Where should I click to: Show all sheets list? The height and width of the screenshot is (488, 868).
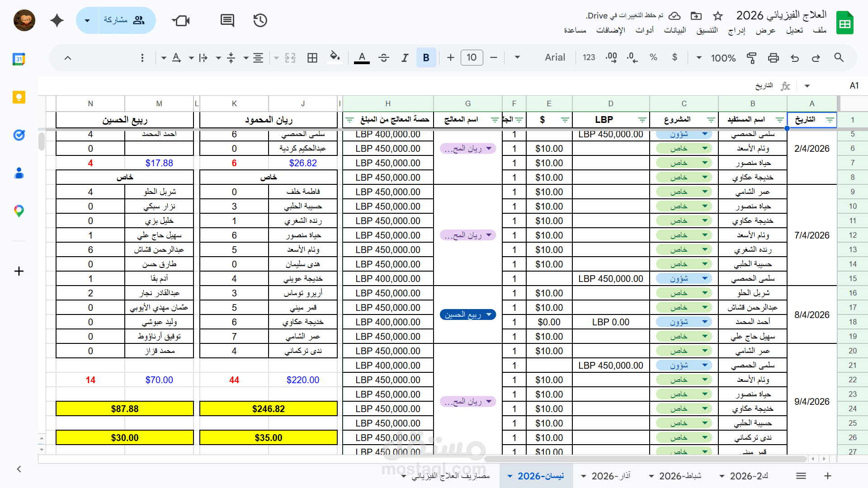click(x=801, y=476)
